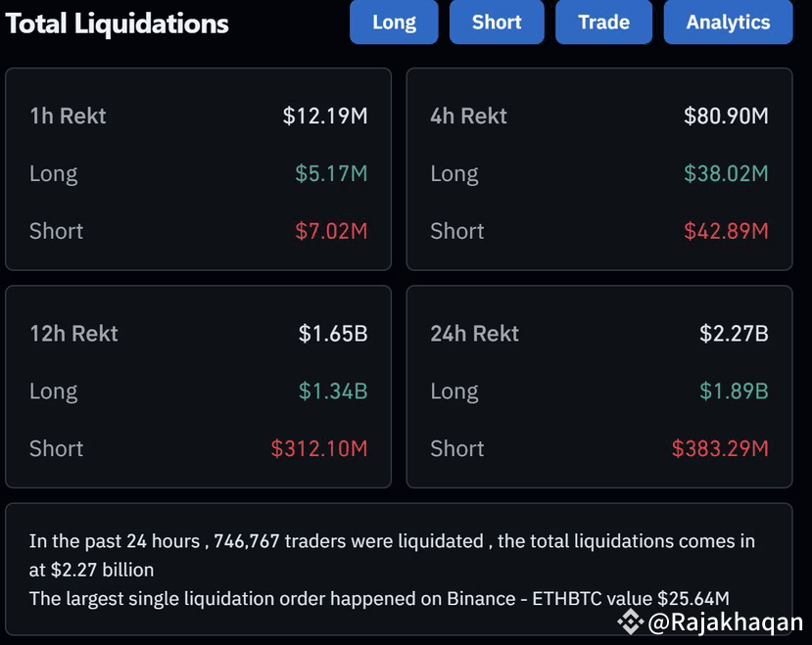Screen dimensions: 812x645
Task: Select the 4h Rekt card title
Action: point(468,116)
